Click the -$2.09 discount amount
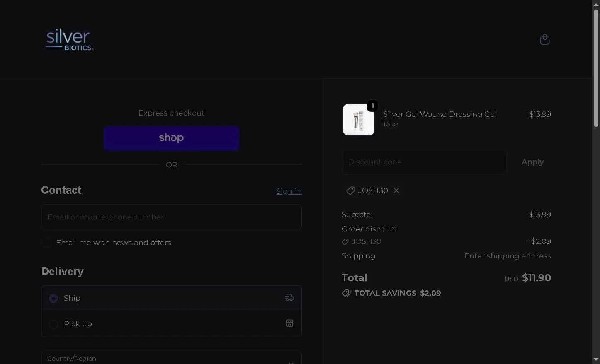The height and width of the screenshot is (364, 600). [538, 241]
